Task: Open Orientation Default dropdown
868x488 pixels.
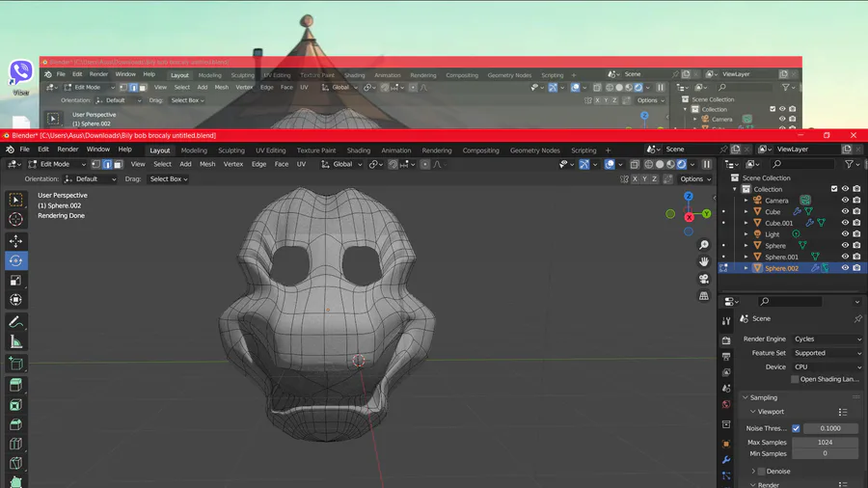Action: pyautogui.click(x=91, y=179)
